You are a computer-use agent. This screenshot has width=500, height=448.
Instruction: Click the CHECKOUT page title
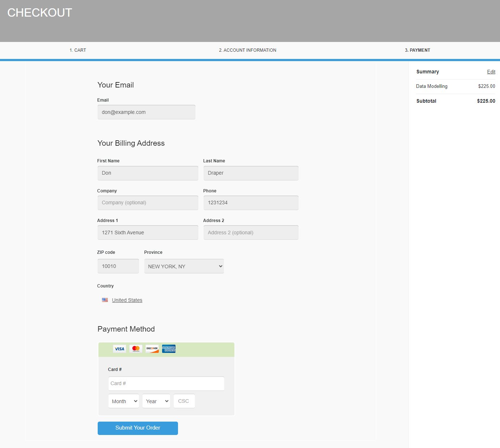(40, 13)
